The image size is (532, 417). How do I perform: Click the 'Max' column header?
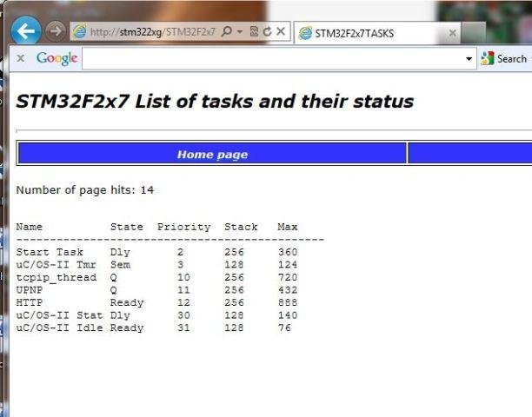click(288, 227)
